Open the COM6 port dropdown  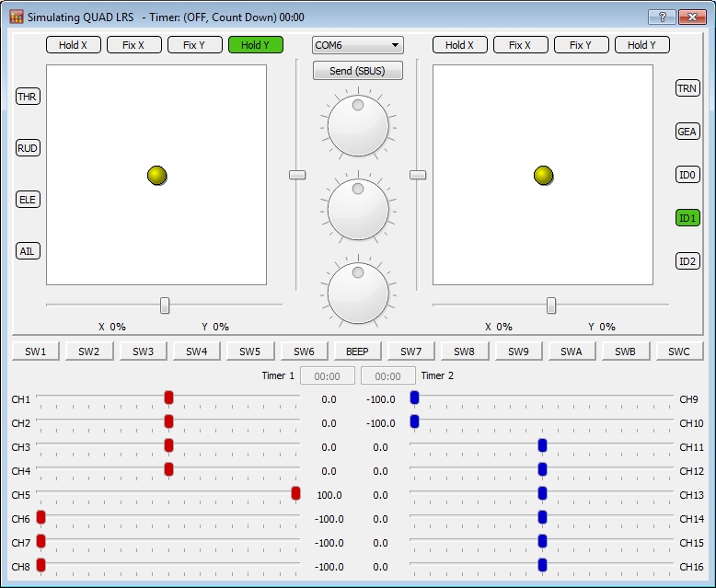click(358, 45)
